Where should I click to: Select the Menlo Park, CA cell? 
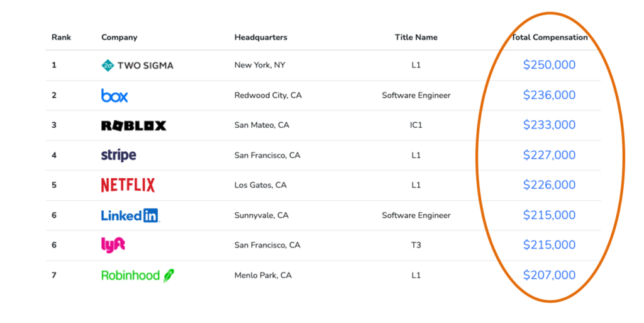pyautogui.click(x=263, y=275)
